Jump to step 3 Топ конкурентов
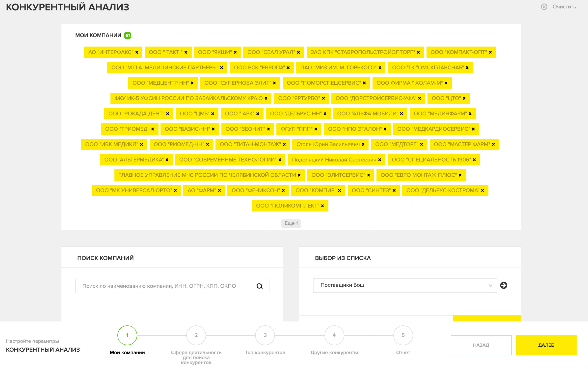This screenshot has height=369, width=588. point(265,335)
